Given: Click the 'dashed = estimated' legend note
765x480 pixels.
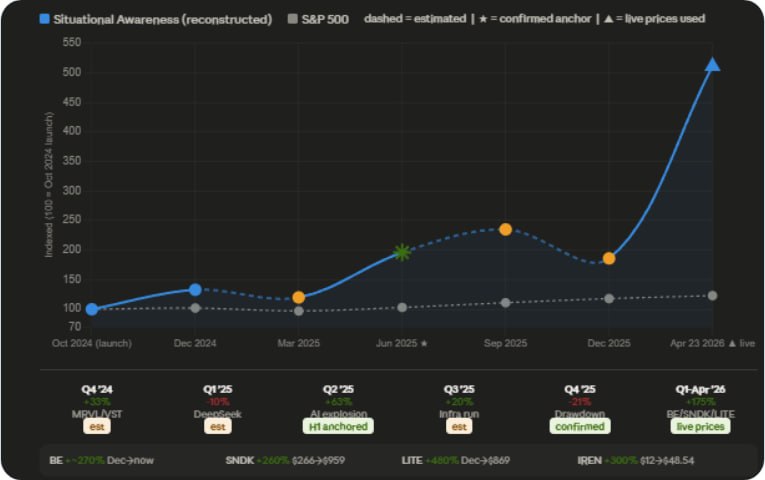Looking at the screenshot, I should click(x=415, y=19).
